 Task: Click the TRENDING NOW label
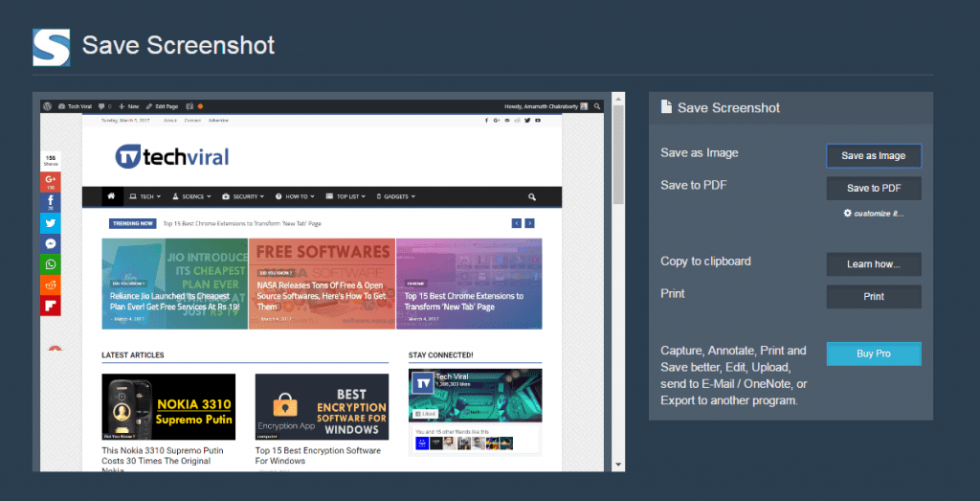click(x=132, y=223)
